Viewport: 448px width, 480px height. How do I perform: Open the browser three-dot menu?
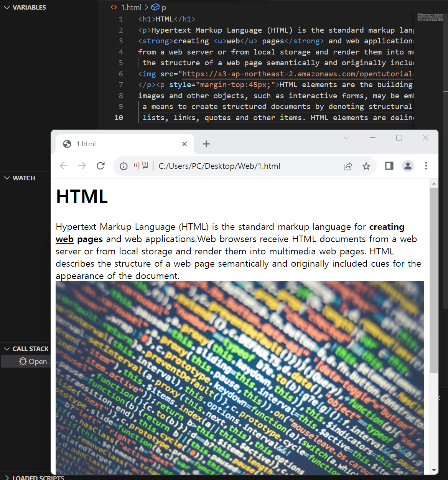click(x=426, y=166)
